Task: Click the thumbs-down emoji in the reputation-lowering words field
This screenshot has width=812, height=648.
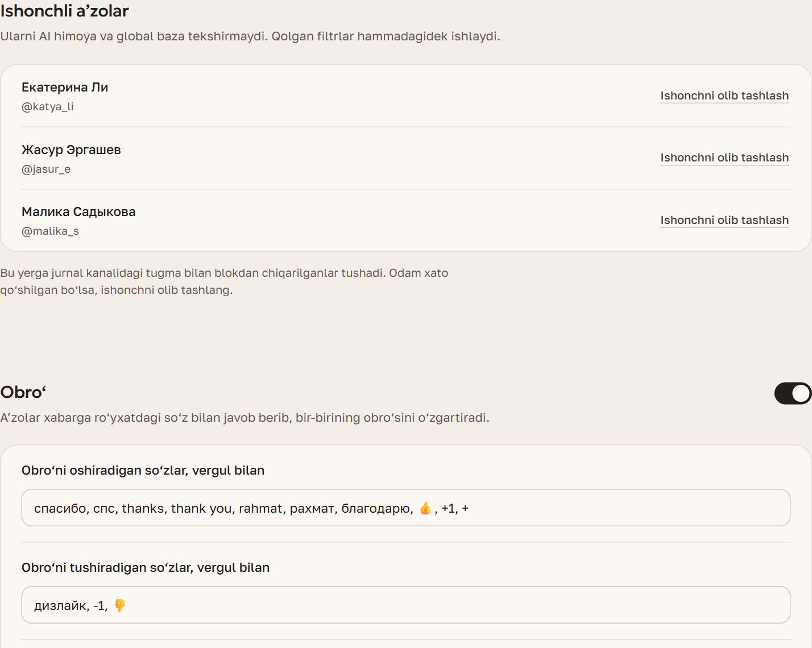Action: (120, 605)
